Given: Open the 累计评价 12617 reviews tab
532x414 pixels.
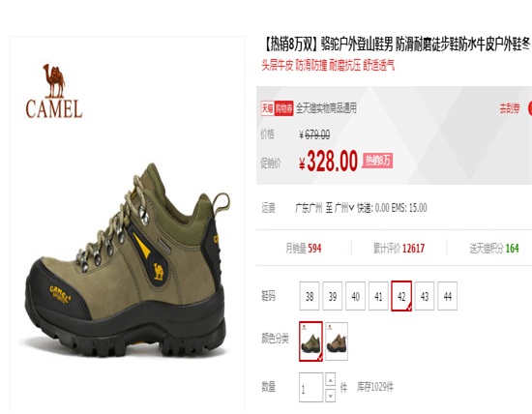Looking at the screenshot, I should click(x=399, y=249).
